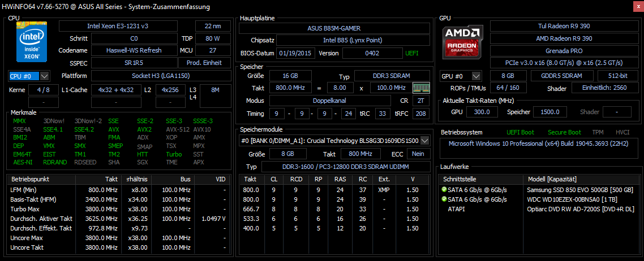644x261 pixels.
Task: Click the Einheitlich: 2560 shader field
Action: pos(604,89)
